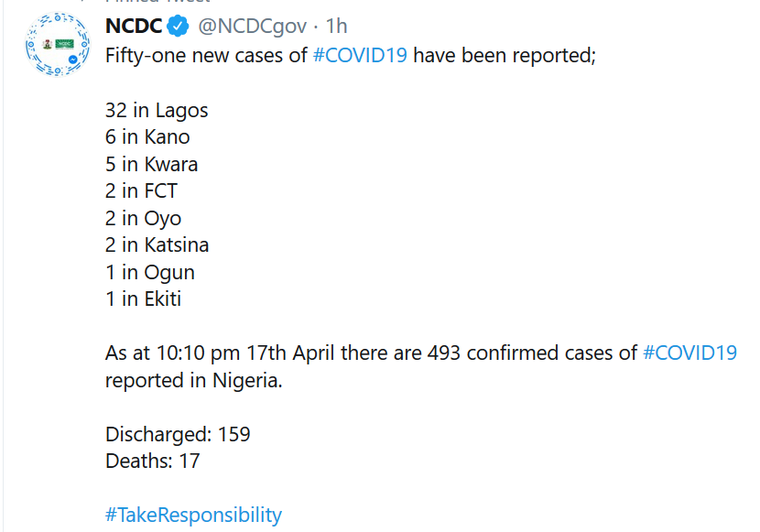Viewport: 760px width, 532px height.
Task: Click the '2 in FCT' line
Action: 141,191
